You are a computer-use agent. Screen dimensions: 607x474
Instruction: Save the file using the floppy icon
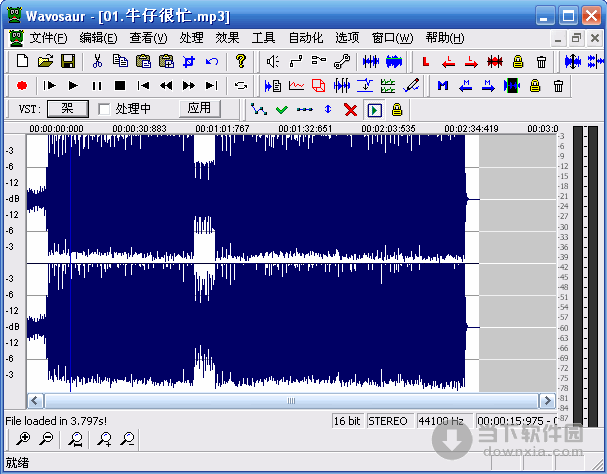(x=68, y=61)
